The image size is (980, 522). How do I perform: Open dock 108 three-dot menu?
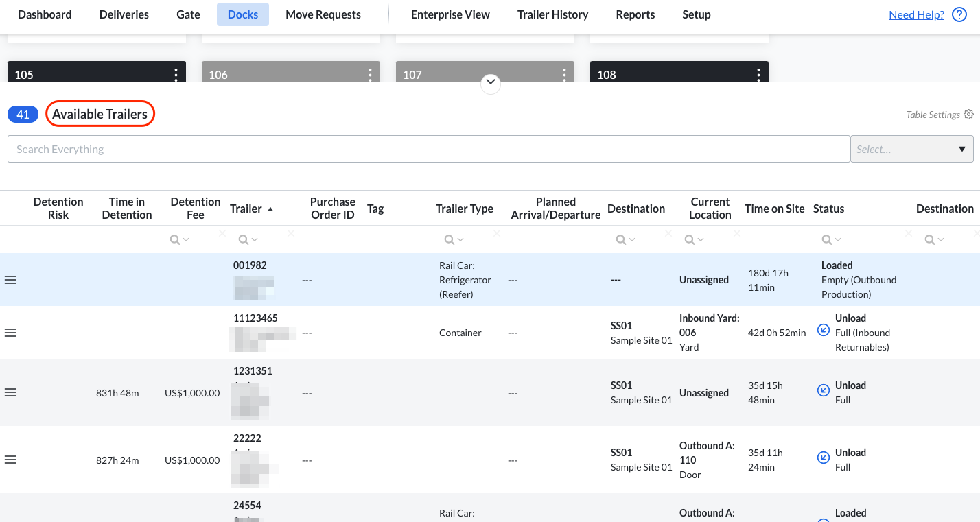coord(758,75)
